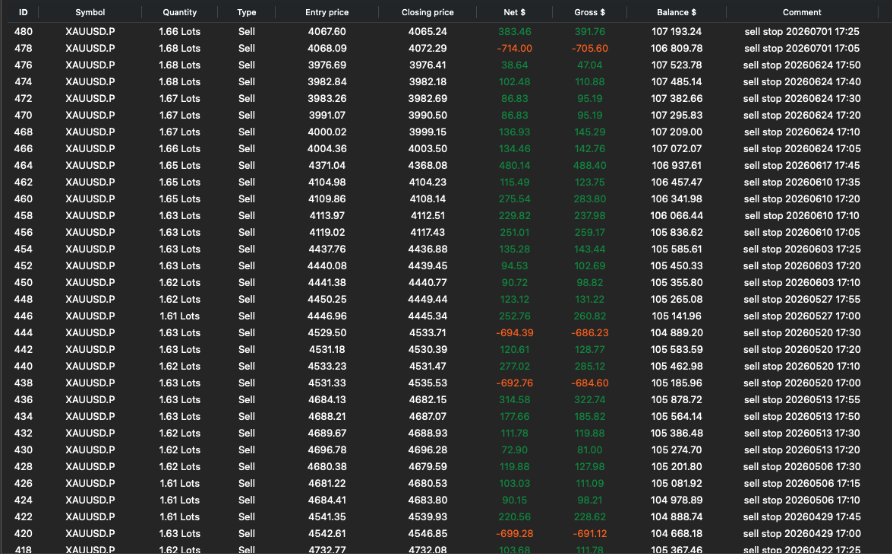Click entry price 4067.60
This screenshot has width=892, height=554.
327,32
